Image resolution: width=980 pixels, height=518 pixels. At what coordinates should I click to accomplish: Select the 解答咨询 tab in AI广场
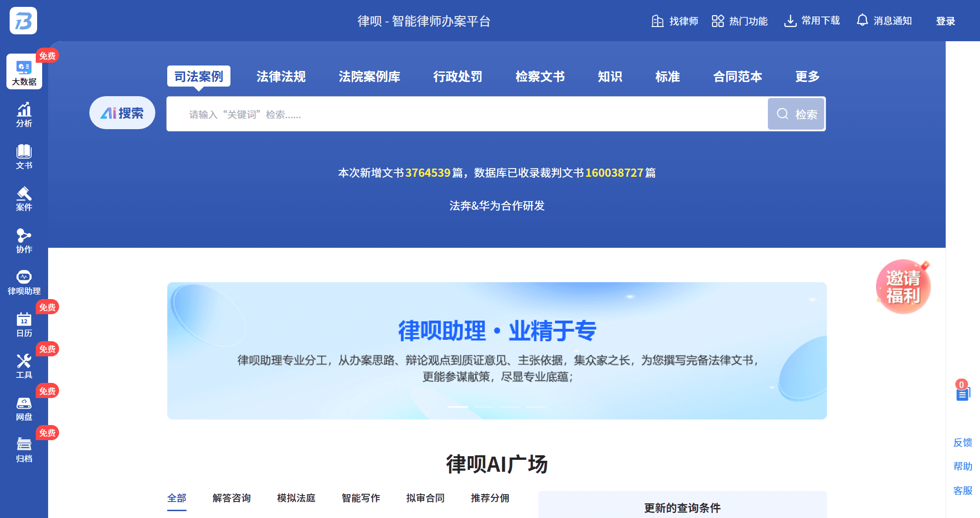[231, 498]
